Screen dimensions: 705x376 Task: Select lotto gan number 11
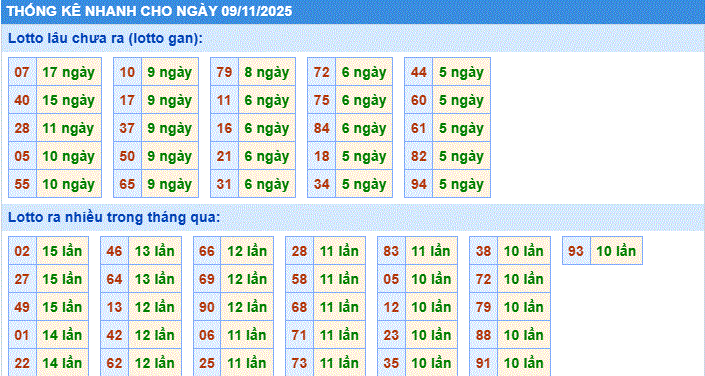tap(224, 100)
